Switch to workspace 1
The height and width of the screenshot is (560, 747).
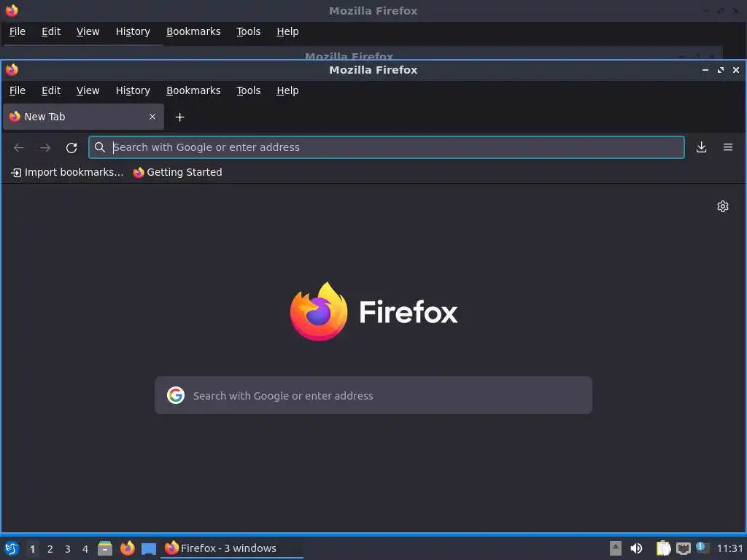coord(32,549)
